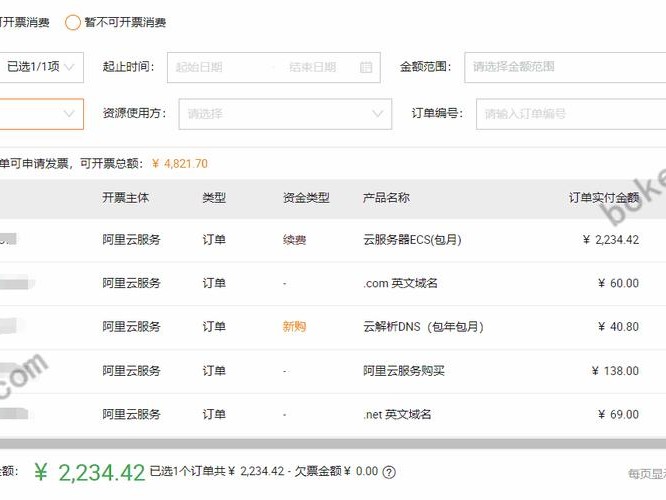Click the help icon next to 欠票金额

(x=389, y=472)
